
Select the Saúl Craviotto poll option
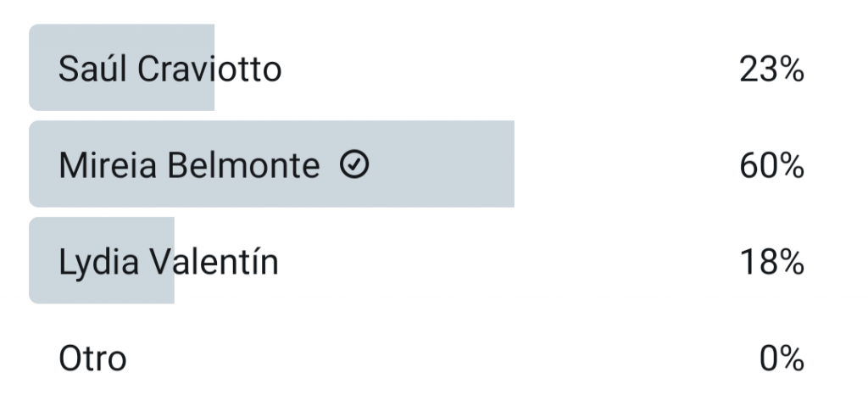pos(170,70)
